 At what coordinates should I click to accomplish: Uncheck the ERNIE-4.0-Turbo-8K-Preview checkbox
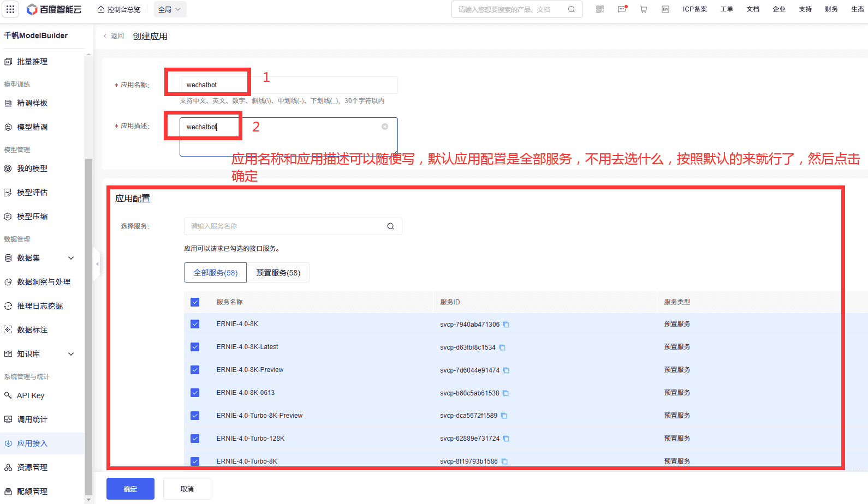tap(195, 416)
